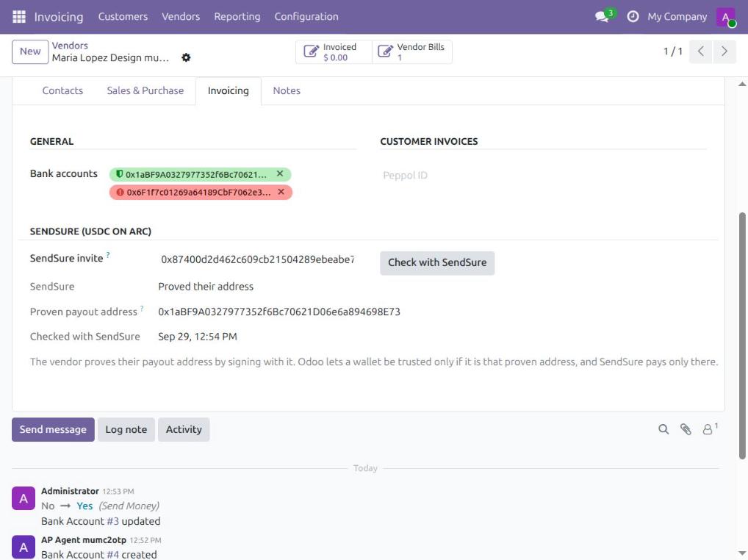
Task: Click the SendSure invite input field
Action: [257, 259]
